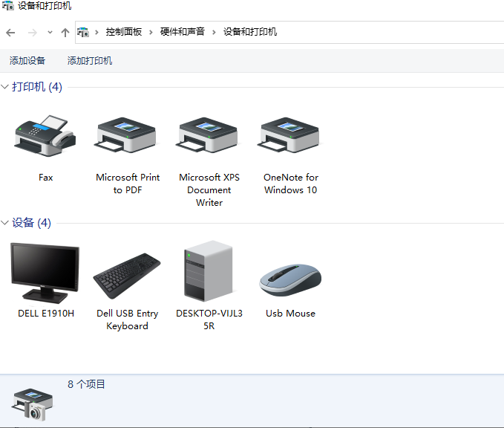
Task: Select the OneNote for Windows 10 printer icon
Action: (x=290, y=135)
